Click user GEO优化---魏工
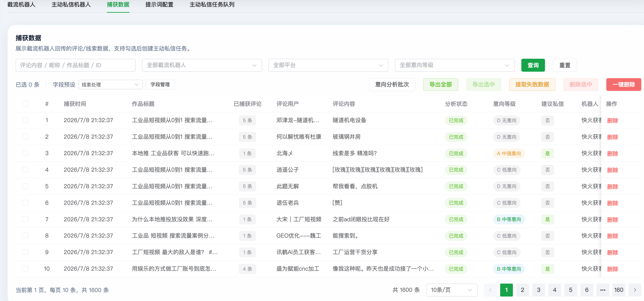 click(299, 236)
